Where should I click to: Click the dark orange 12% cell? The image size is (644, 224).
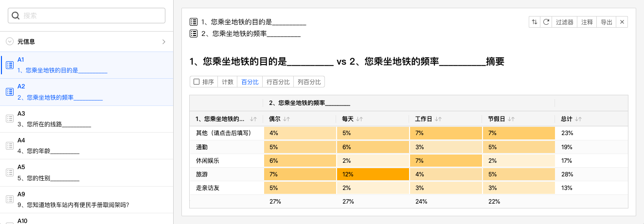tap(373, 174)
